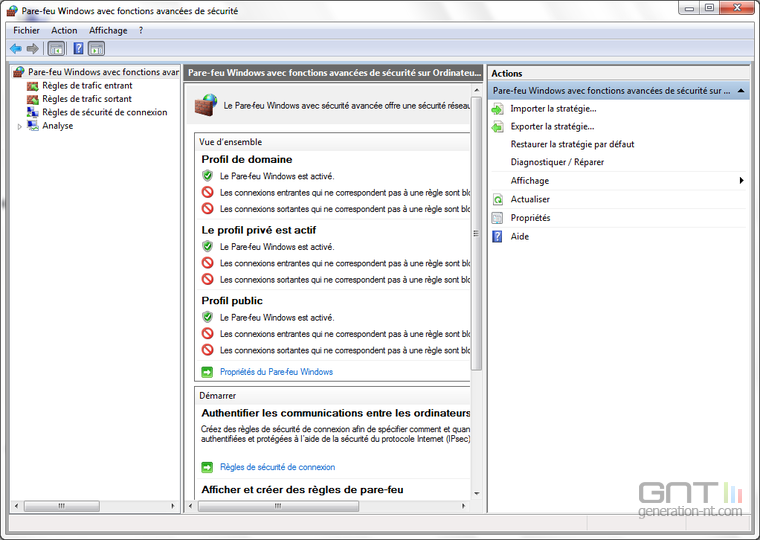Click the Propriétés icon in Actions
This screenshot has width=760, height=540.
pyautogui.click(x=497, y=218)
